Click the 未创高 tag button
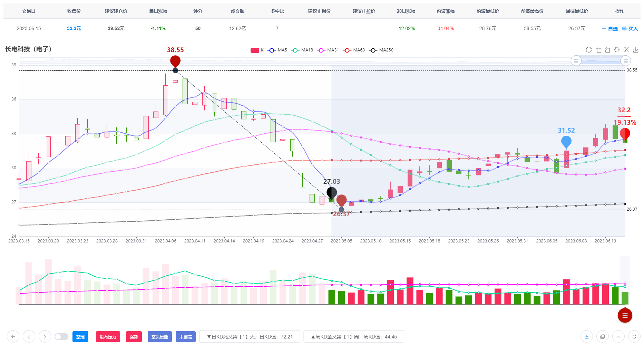 coord(186,337)
